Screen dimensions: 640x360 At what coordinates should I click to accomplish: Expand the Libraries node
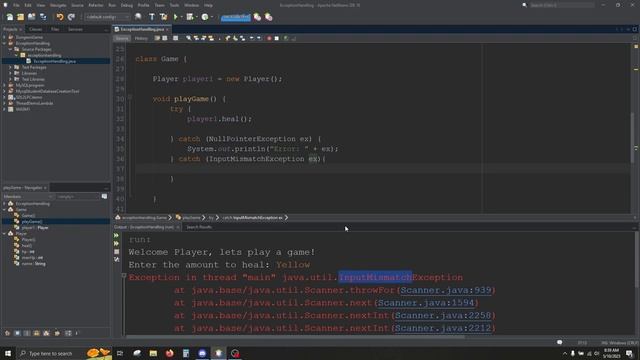(x=10, y=73)
